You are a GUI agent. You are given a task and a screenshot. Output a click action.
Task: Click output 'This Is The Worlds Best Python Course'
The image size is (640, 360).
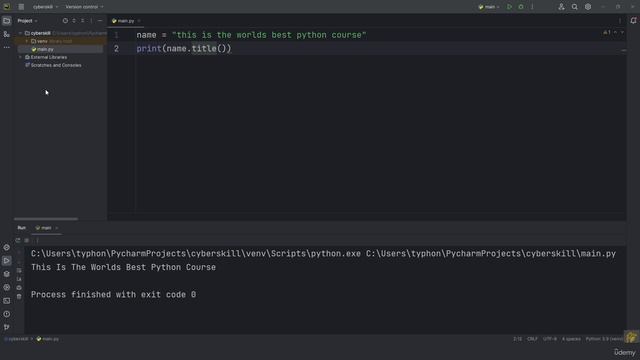(123, 267)
